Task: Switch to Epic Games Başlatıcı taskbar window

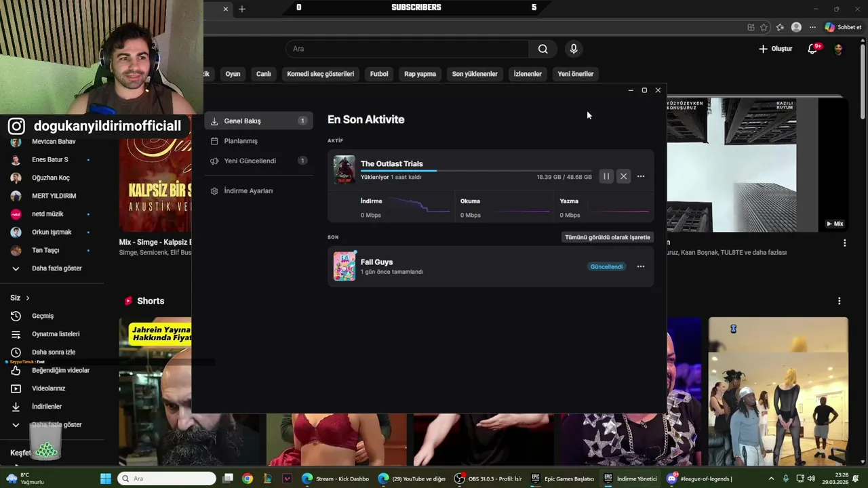Action: point(562,479)
